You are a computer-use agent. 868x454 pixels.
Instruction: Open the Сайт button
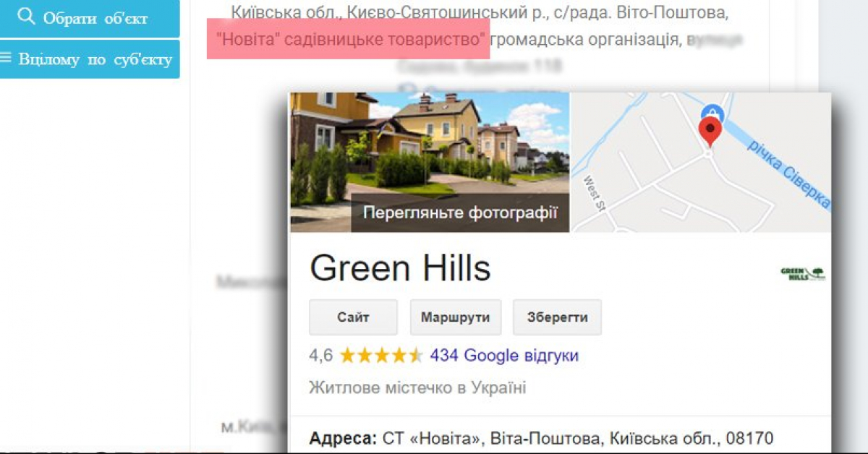click(x=353, y=317)
